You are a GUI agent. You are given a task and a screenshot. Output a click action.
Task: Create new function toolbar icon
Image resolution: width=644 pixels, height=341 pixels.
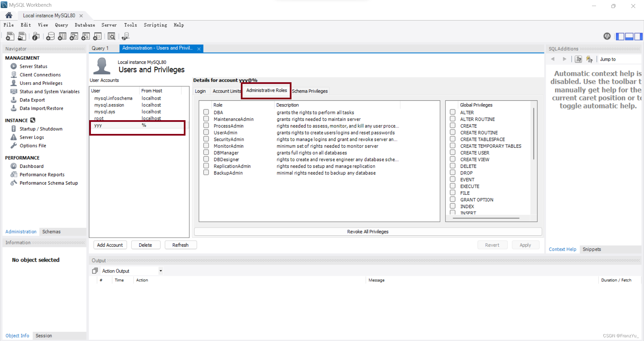[x=97, y=36]
